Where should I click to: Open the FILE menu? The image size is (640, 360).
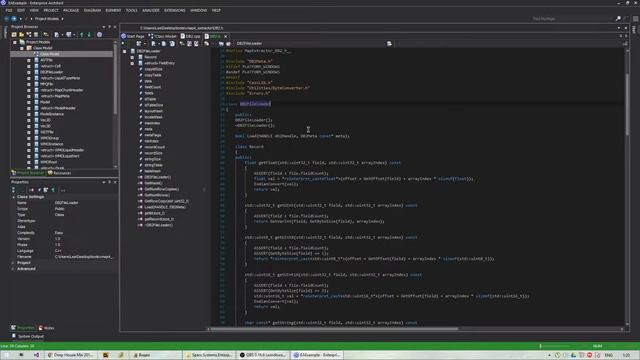pos(9,10)
